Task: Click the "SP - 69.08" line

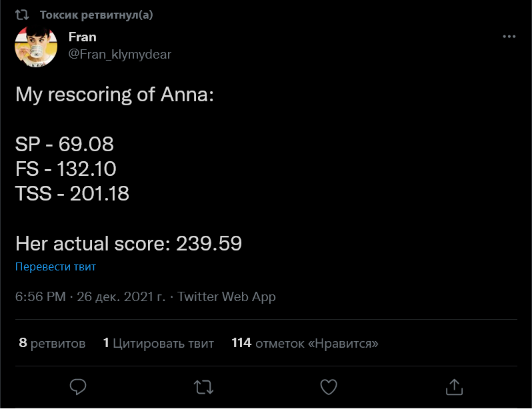Action: coord(65,144)
